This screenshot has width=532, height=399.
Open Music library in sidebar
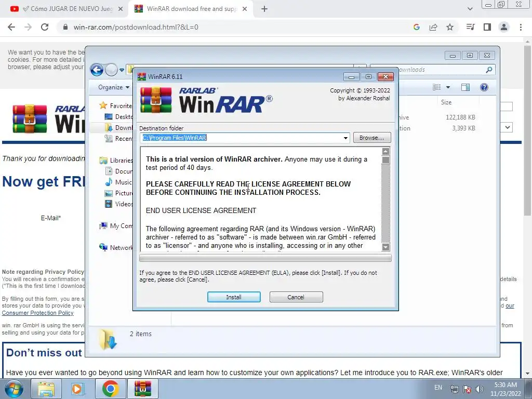point(119,182)
